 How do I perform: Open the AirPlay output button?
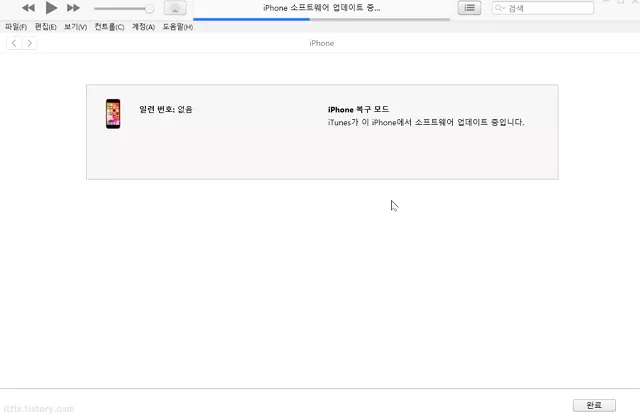click(x=175, y=8)
